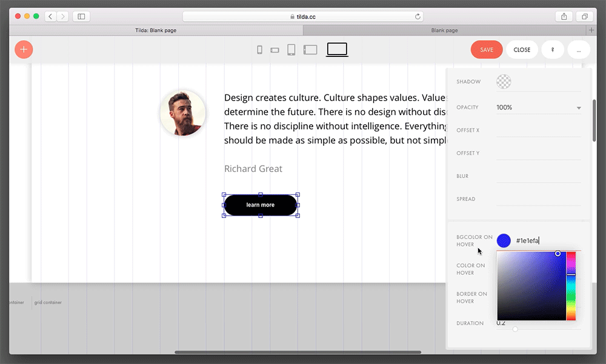Viewport: 606px width, 364px height.
Task: Select the bearded man avatar image
Action: [x=183, y=113]
